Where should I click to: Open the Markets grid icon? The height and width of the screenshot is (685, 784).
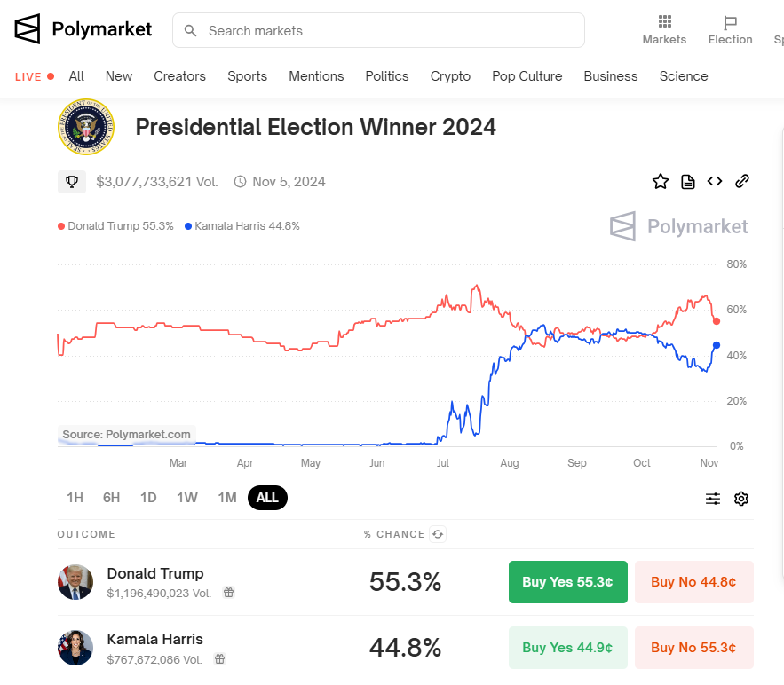point(664,21)
